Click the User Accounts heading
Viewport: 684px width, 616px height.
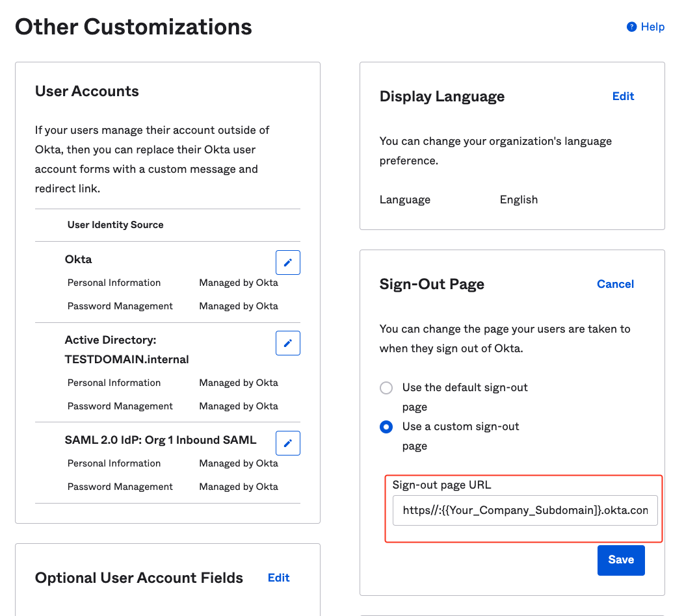(x=87, y=91)
